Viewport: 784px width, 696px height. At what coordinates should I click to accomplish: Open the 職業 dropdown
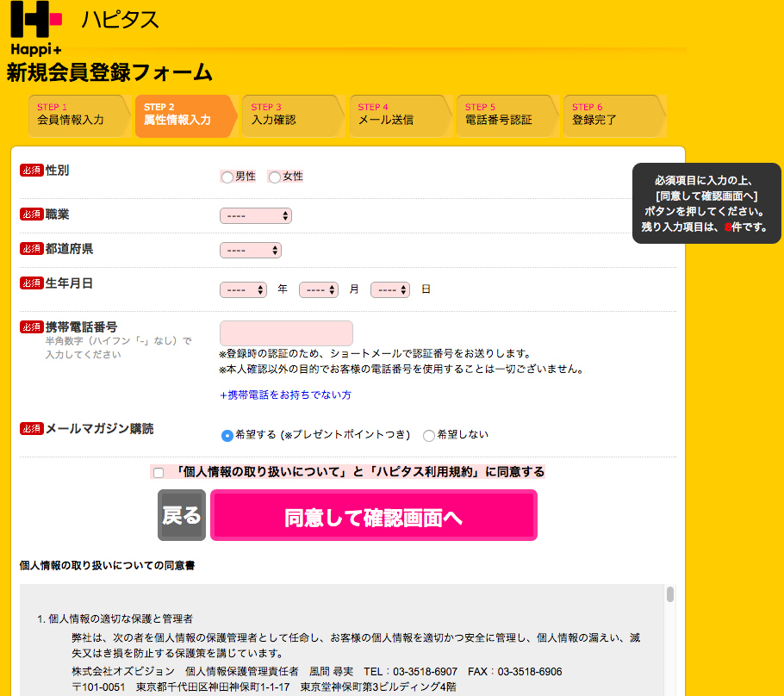tap(256, 216)
